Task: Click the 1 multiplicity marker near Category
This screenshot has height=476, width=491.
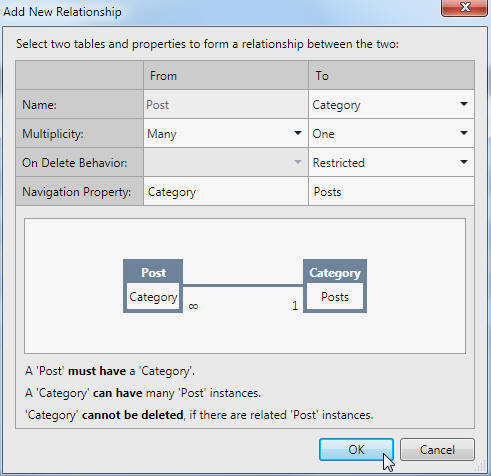Action: coord(295,306)
